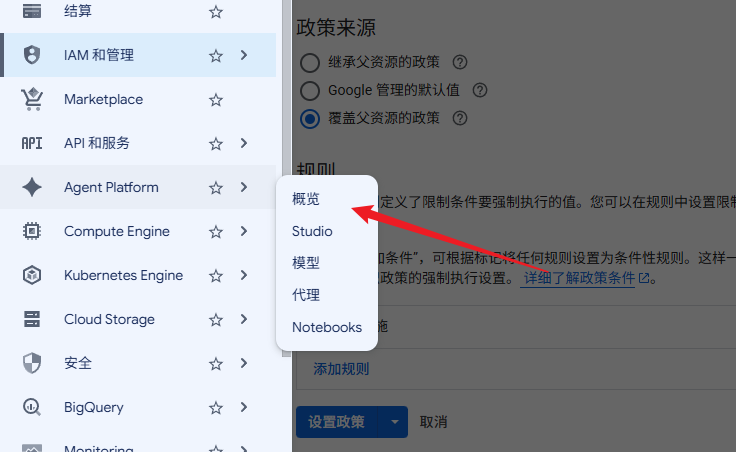The height and width of the screenshot is (452, 736).
Task: Expand the Kubernetes Engine submenu chevron
Action: click(244, 275)
